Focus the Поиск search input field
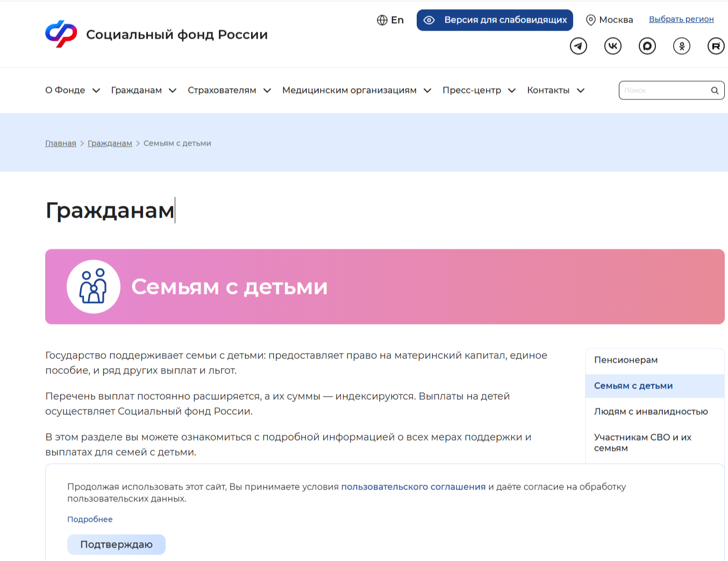 (x=664, y=90)
